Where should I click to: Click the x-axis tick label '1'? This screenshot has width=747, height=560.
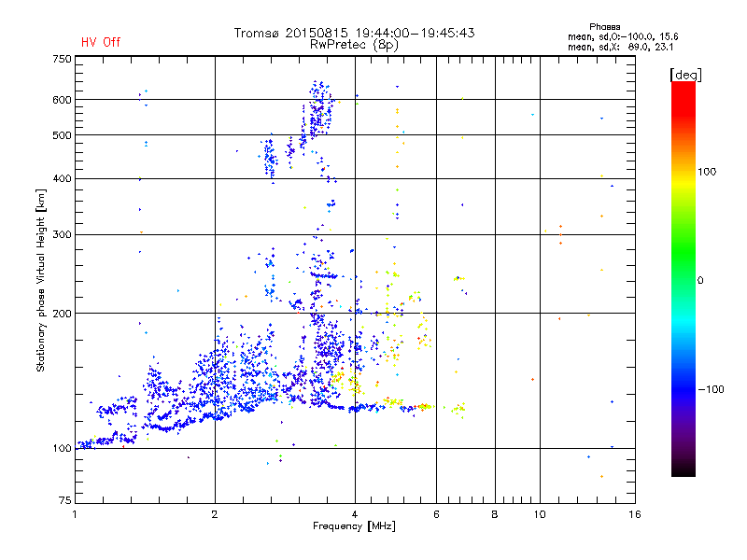pyautogui.click(x=75, y=514)
